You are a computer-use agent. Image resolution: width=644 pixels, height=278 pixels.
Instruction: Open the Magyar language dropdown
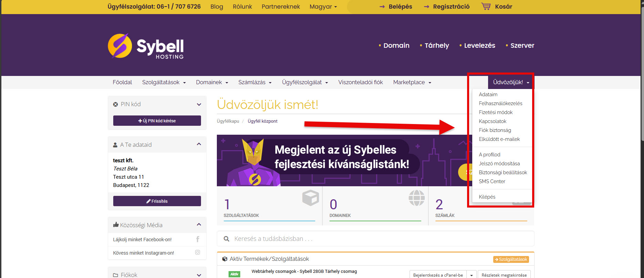tap(323, 7)
